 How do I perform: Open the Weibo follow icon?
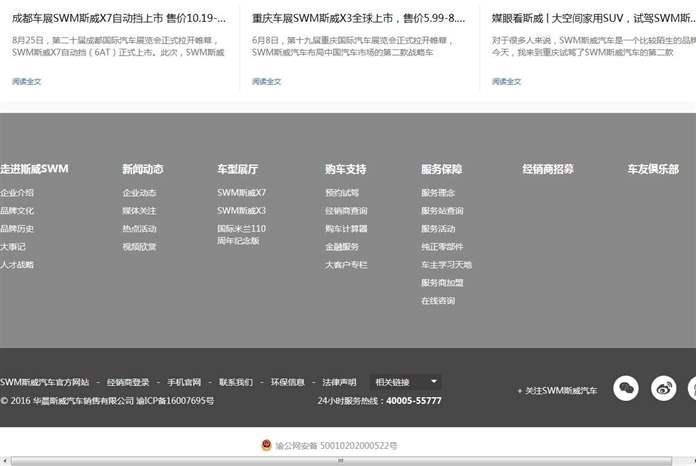664,388
